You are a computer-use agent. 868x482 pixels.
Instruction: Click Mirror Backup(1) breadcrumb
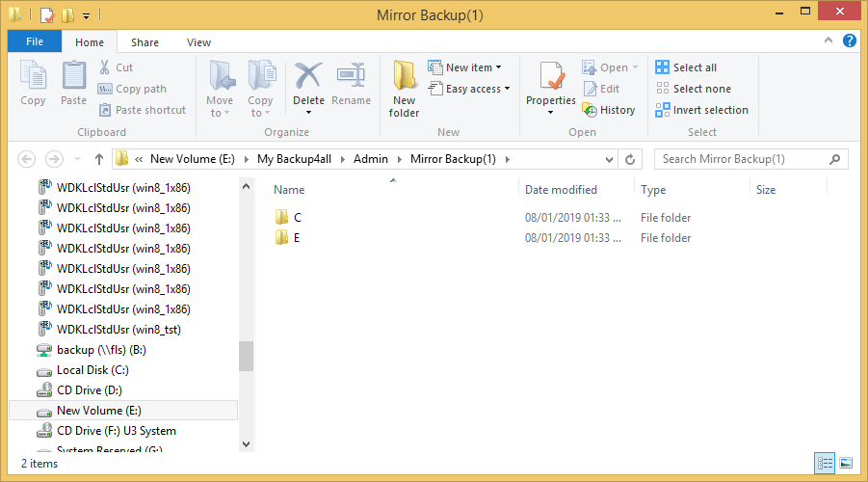(453, 159)
